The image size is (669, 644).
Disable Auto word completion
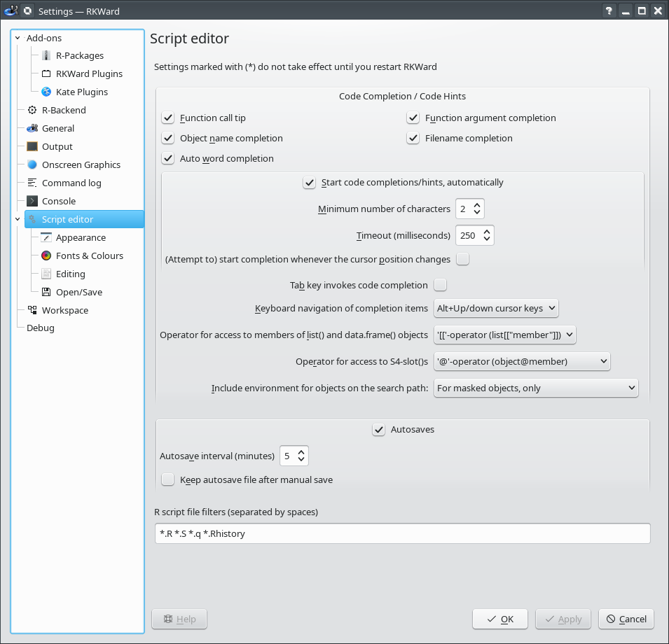(168, 158)
